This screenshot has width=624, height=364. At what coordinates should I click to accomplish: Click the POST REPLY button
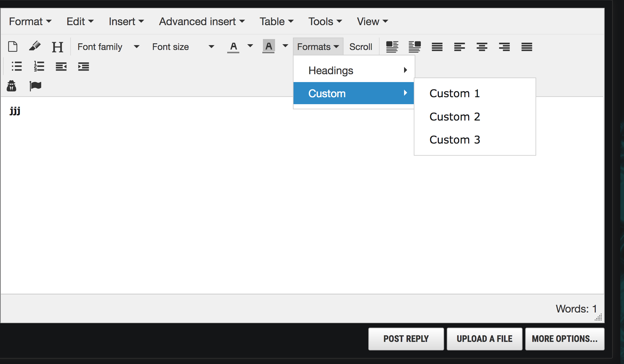pyautogui.click(x=406, y=339)
